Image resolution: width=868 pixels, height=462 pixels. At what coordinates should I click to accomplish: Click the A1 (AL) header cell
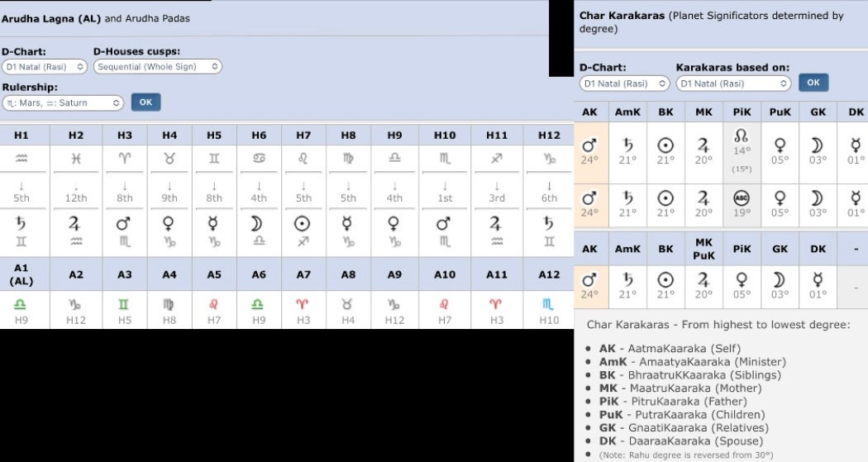tap(21, 274)
